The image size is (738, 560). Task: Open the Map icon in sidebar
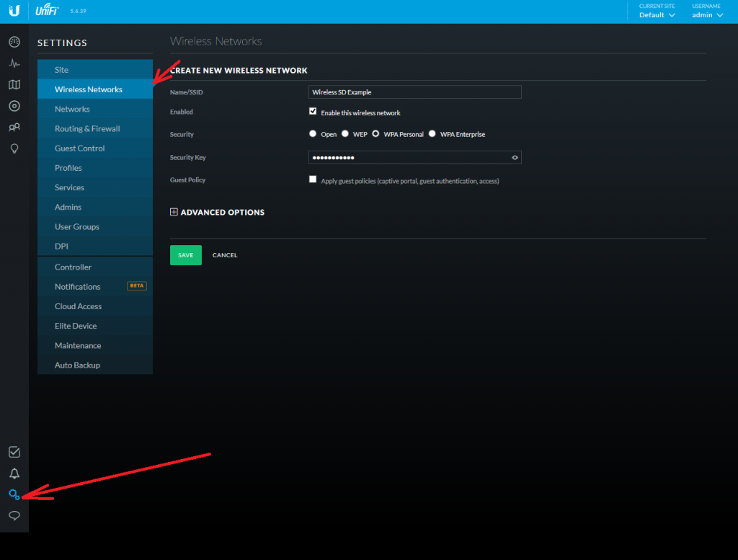tap(14, 85)
